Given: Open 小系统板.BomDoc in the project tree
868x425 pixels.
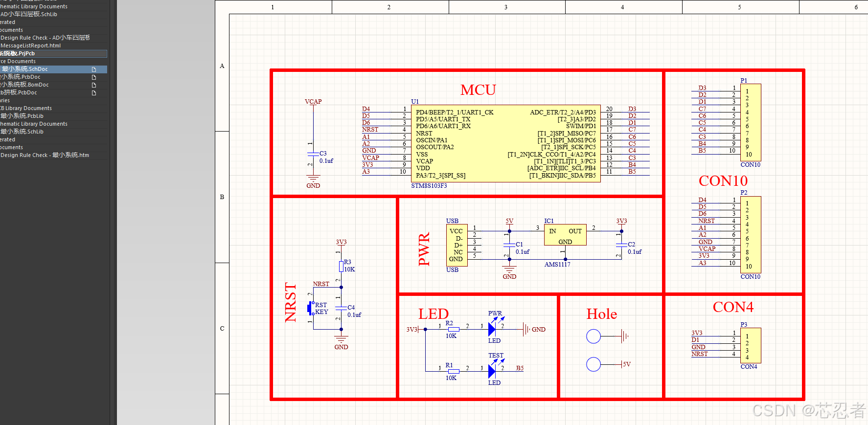Looking at the screenshot, I should pos(24,85).
